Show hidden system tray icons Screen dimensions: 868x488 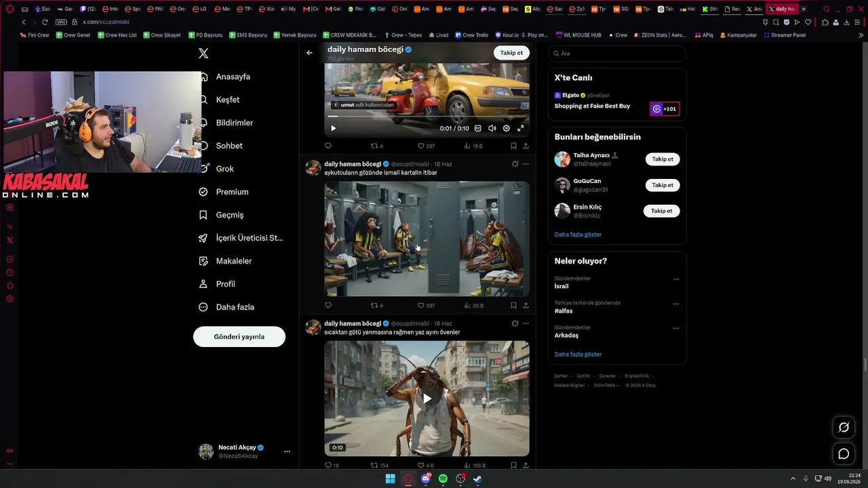coord(793,479)
